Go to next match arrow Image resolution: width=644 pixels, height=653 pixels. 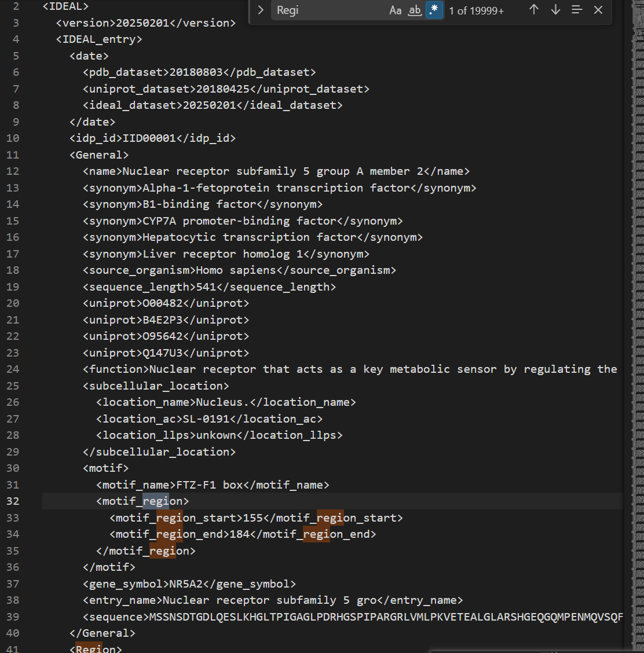[555, 10]
